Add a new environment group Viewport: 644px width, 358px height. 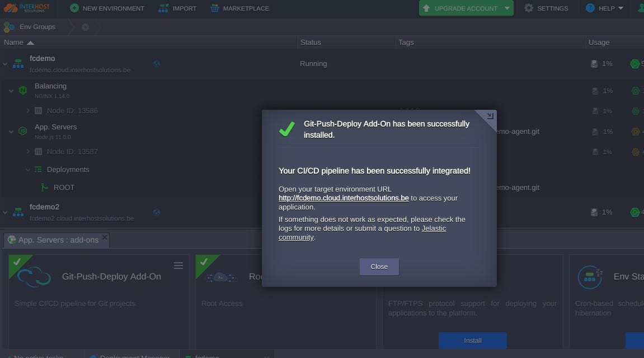(85, 27)
